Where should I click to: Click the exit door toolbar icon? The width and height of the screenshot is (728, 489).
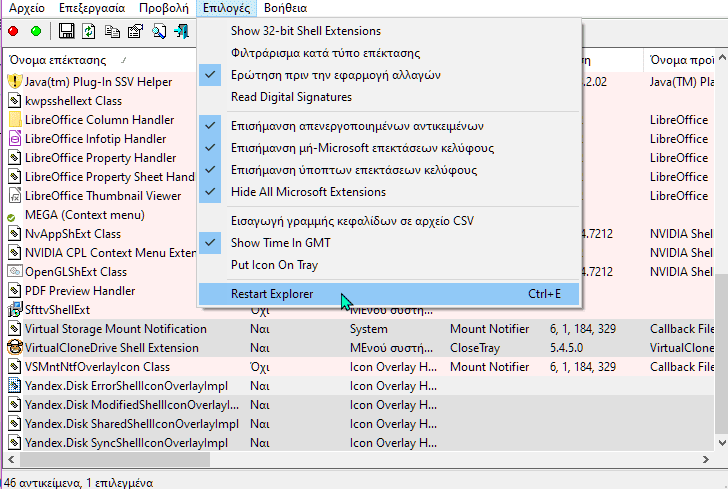pos(182,31)
